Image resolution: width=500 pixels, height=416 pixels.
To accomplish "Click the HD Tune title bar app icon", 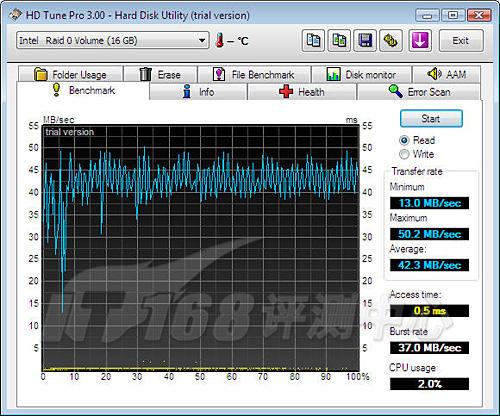I will (15, 15).
